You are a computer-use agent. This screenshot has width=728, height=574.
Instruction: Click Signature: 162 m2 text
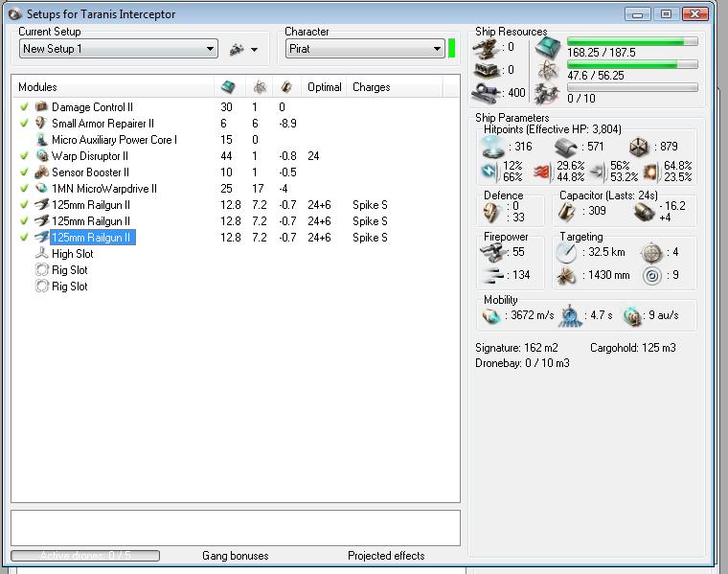click(516, 348)
